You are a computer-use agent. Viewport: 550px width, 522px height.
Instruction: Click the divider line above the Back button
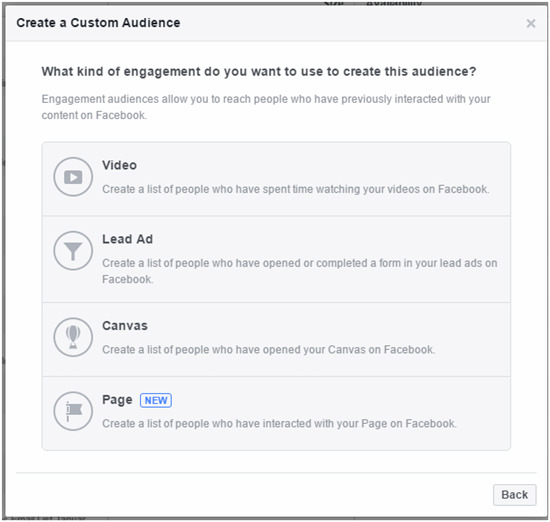(276, 473)
